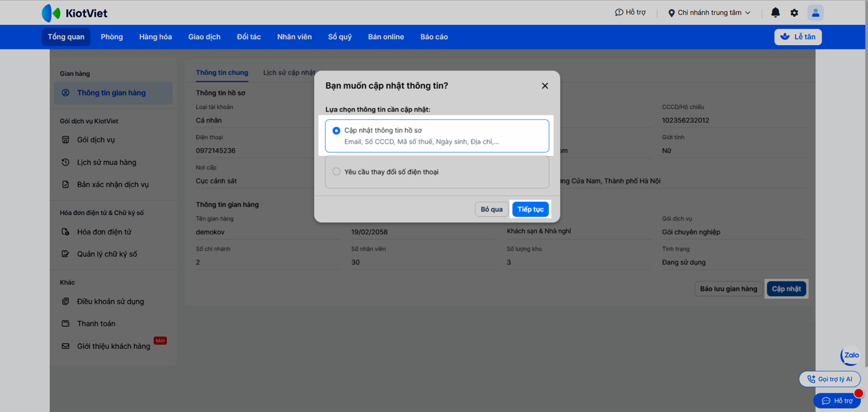
Task: Open the Báo cáo menu
Action: click(x=434, y=37)
